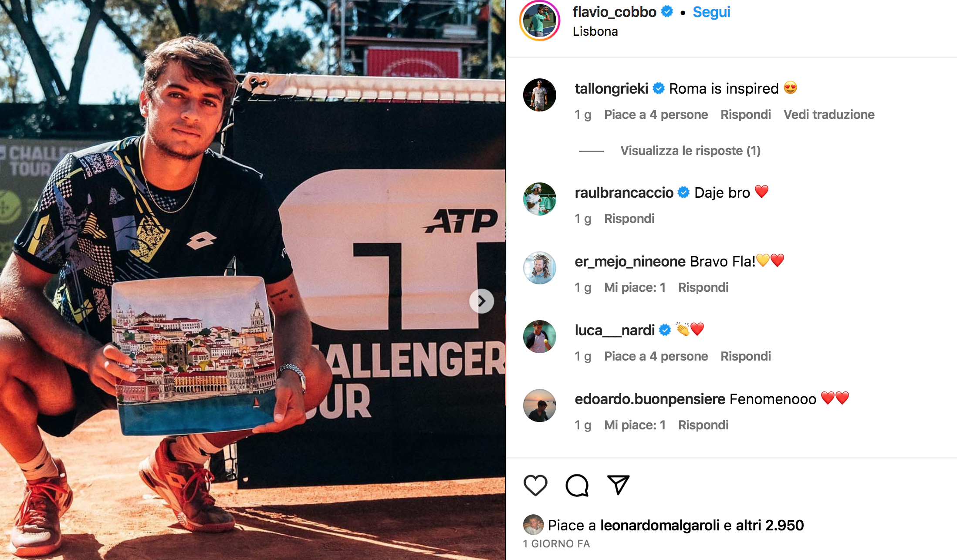957x560 pixels.
Task: Open the er_mejo_nineone username link
Action: (630, 261)
